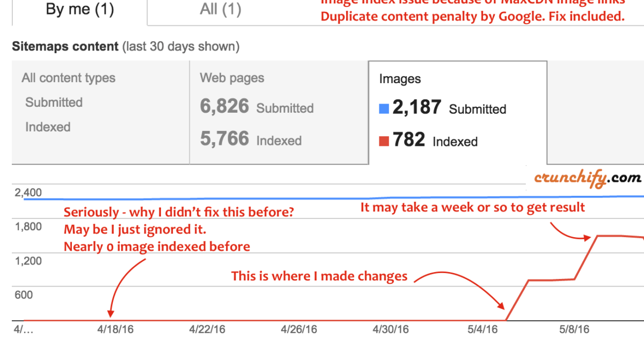
Task: Click the blue submitted line on chart
Action: 322,197
